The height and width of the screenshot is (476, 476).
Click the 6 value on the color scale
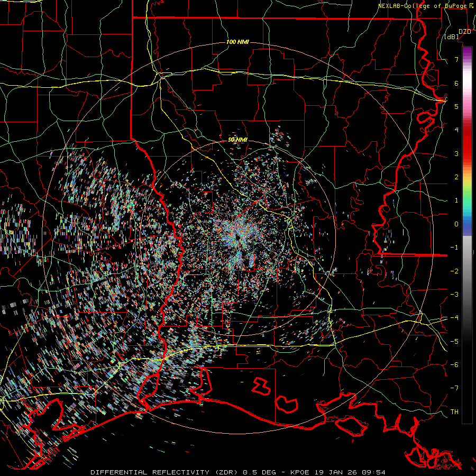(x=456, y=83)
